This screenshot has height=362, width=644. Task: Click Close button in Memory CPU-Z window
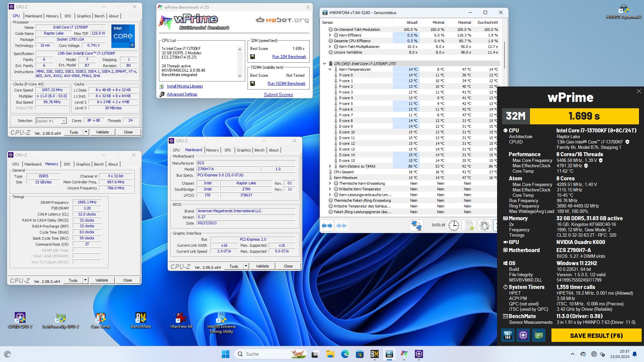coord(127,280)
